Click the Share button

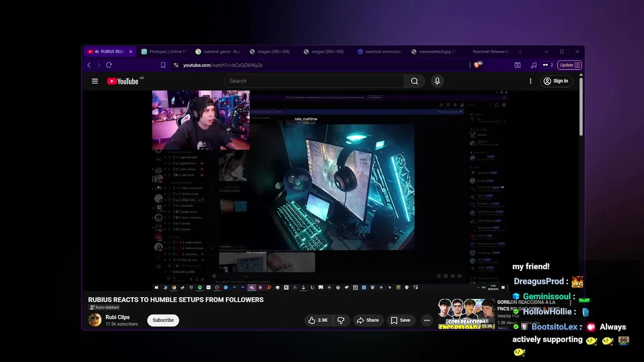click(x=367, y=320)
